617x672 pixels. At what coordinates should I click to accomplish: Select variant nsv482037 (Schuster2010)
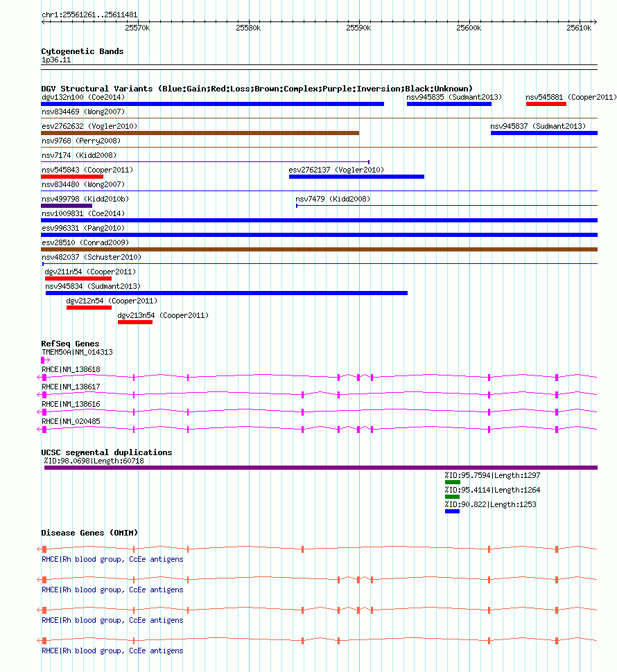click(x=92, y=257)
